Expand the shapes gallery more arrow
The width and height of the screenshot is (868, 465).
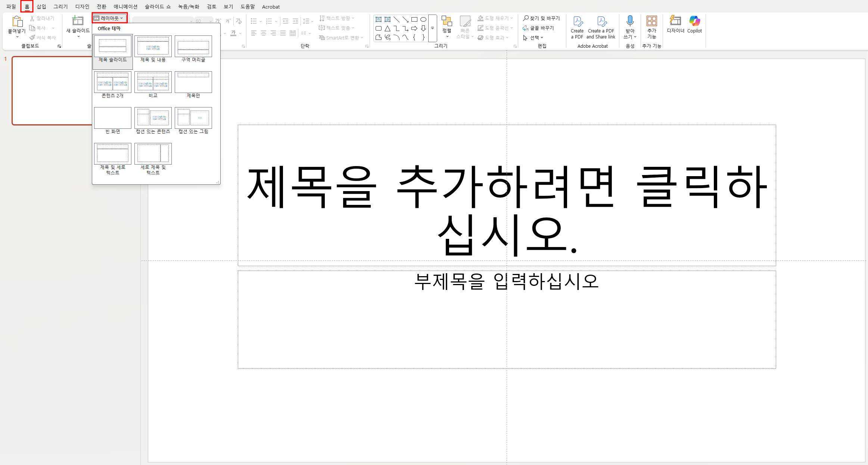(x=433, y=28)
